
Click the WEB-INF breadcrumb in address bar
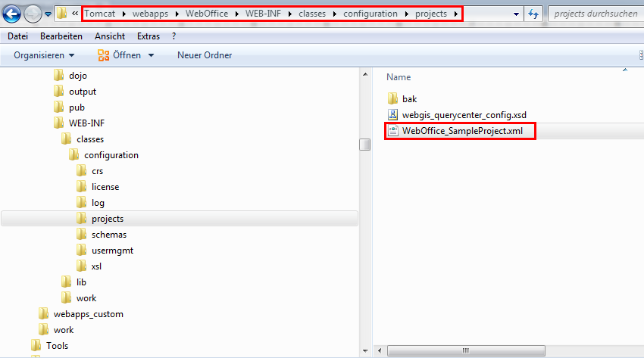coord(264,14)
